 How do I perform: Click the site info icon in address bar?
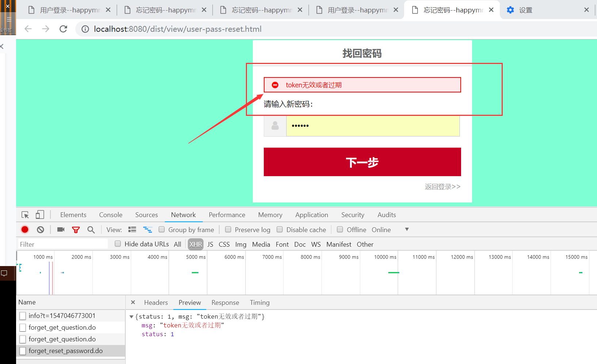click(85, 29)
